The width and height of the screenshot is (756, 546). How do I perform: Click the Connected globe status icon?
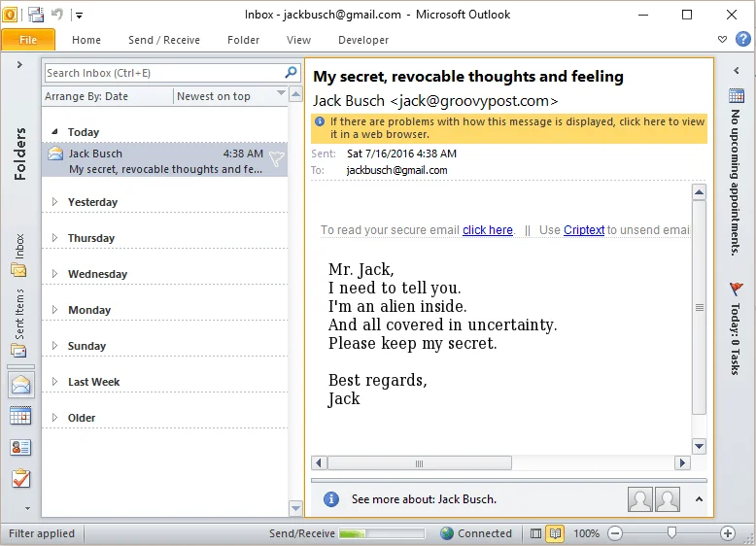[447, 533]
